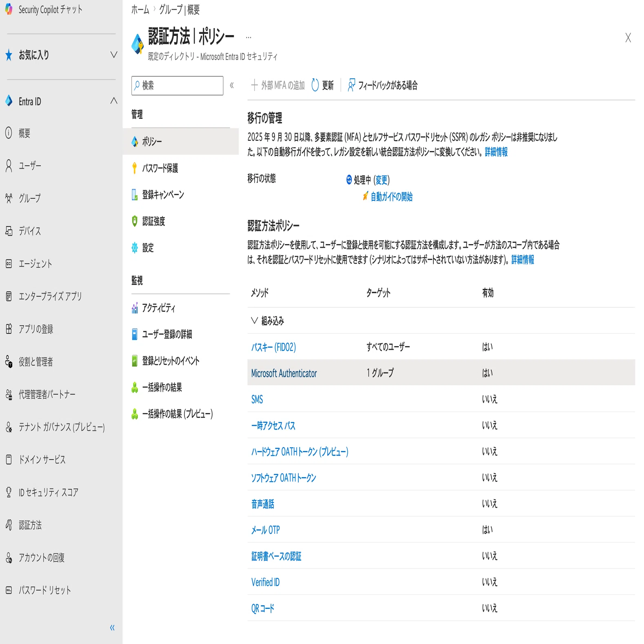The image size is (644, 644).
Task: Click the パスワード保護 key icon
Action: point(135,168)
